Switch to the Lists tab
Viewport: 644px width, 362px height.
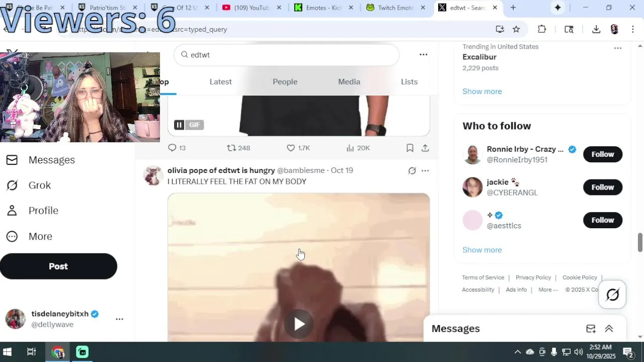[409, 81]
